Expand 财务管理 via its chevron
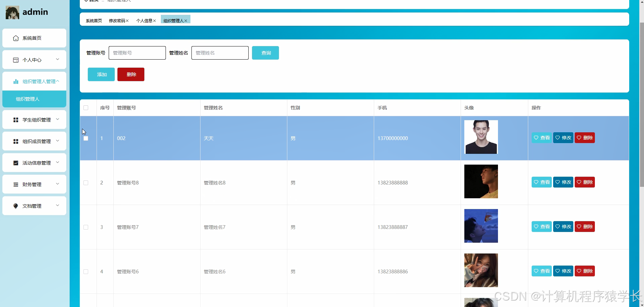Image resolution: width=644 pixels, height=307 pixels. (x=58, y=184)
